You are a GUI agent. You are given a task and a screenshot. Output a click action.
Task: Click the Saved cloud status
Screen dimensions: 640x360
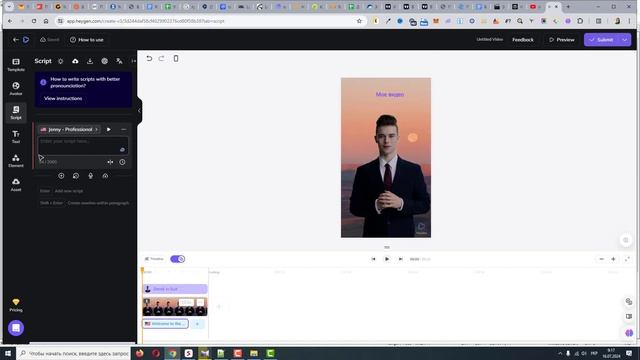pos(49,40)
